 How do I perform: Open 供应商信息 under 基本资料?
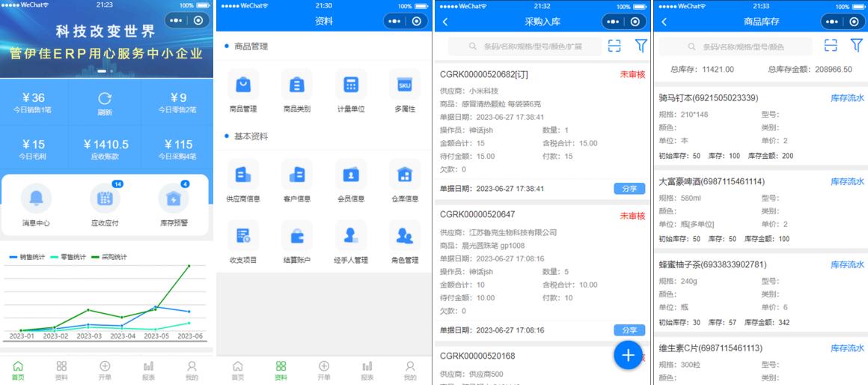click(x=243, y=175)
